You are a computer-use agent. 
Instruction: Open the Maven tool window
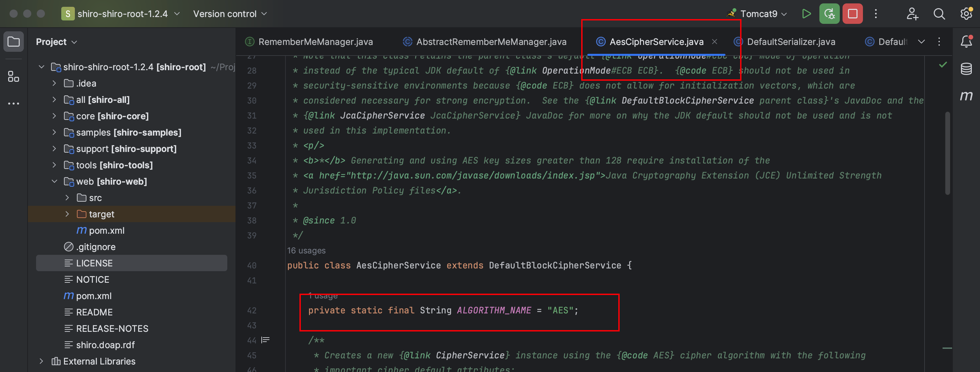tap(966, 96)
